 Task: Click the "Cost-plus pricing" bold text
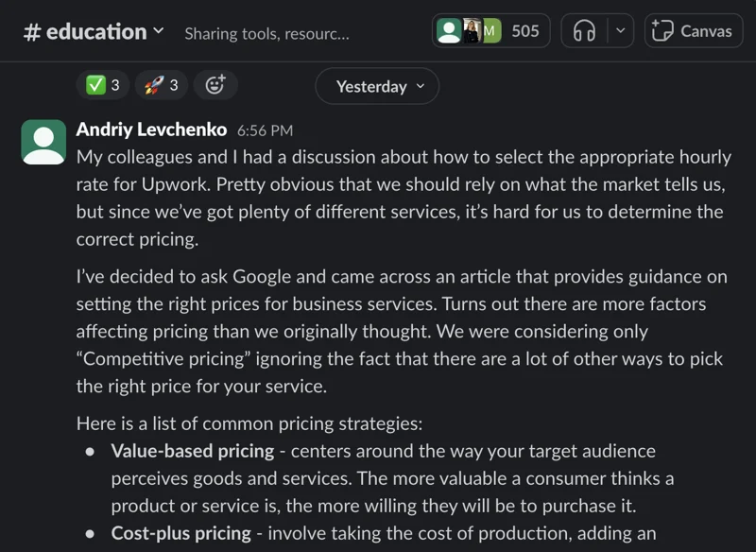[x=180, y=533]
